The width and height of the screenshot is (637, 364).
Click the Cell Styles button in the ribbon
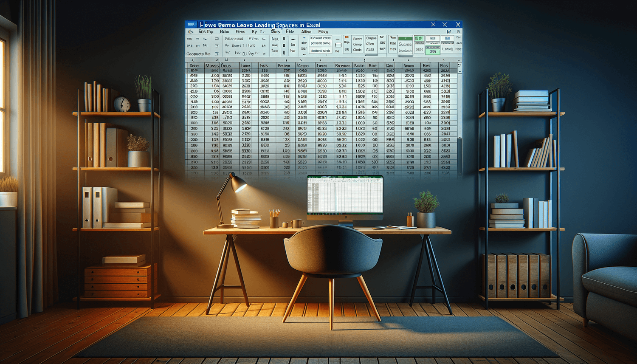pyautogui.click(x=371, y=45)
